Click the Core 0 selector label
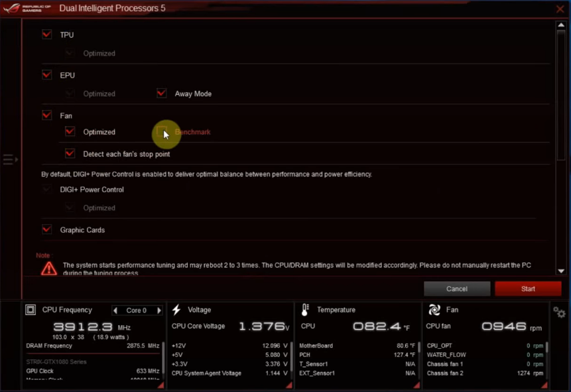 137,310
